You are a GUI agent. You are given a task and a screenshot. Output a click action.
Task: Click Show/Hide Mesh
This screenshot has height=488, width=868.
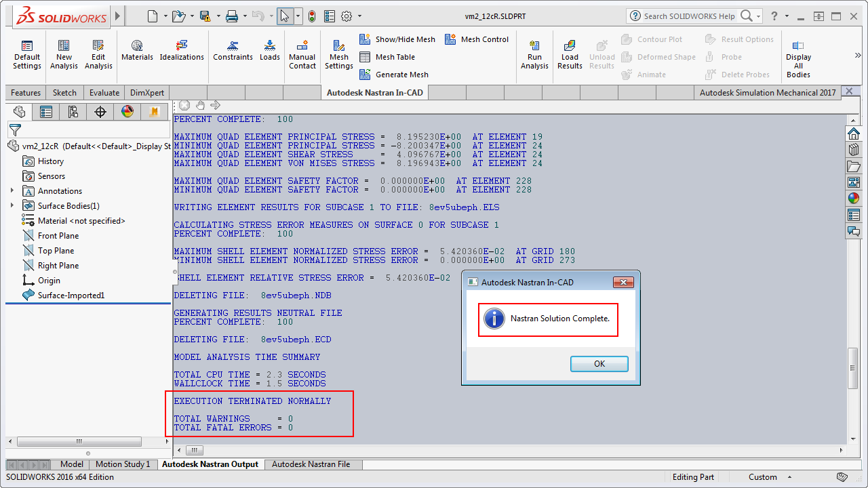(x=397, y=39)
